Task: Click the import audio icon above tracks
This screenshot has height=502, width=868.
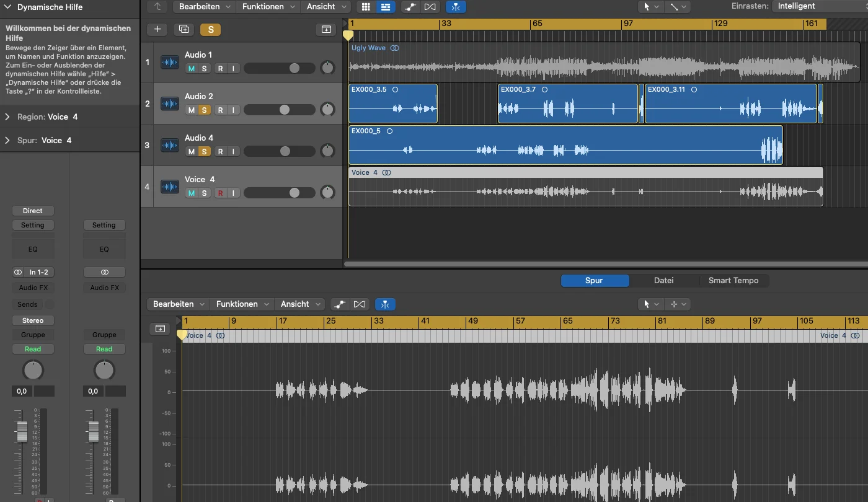Action: tap(326, 29)
